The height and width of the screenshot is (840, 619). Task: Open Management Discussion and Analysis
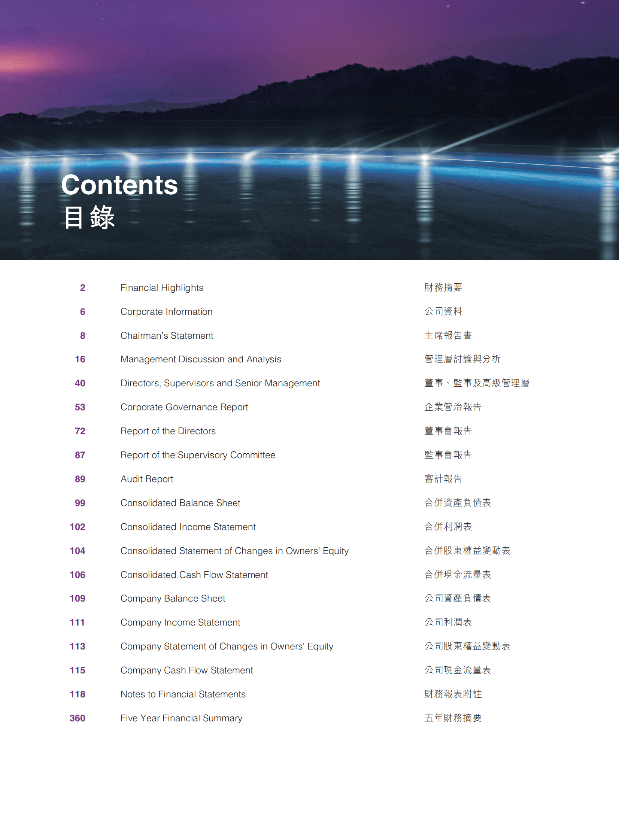pyautogui.click(x=201, y=359)
